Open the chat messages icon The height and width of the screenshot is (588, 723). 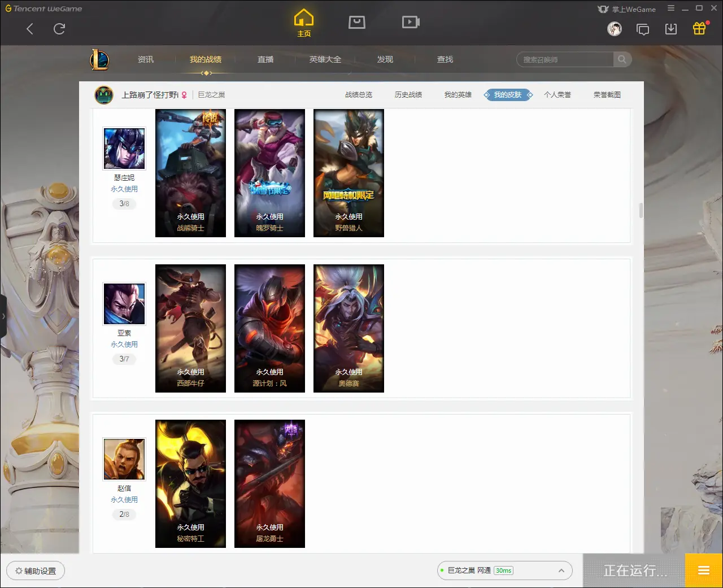tap(643, 29)
